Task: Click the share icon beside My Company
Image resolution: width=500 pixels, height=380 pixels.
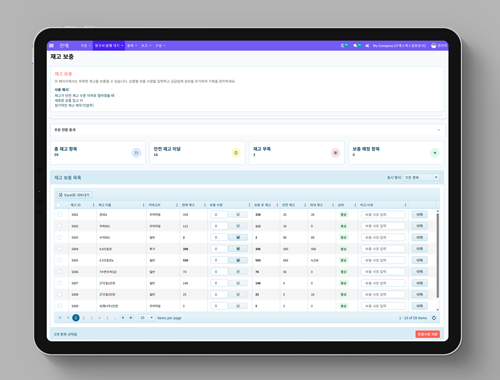Action: point(367,46)
